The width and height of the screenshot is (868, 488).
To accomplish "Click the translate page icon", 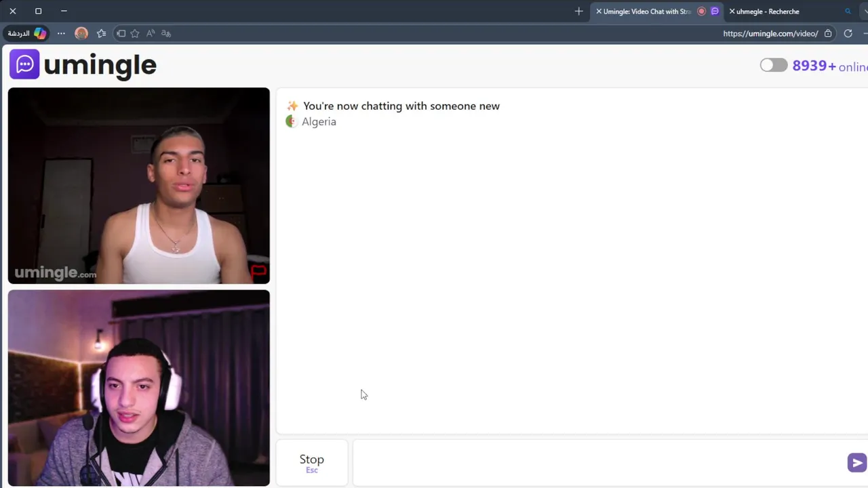I will 166,33.
